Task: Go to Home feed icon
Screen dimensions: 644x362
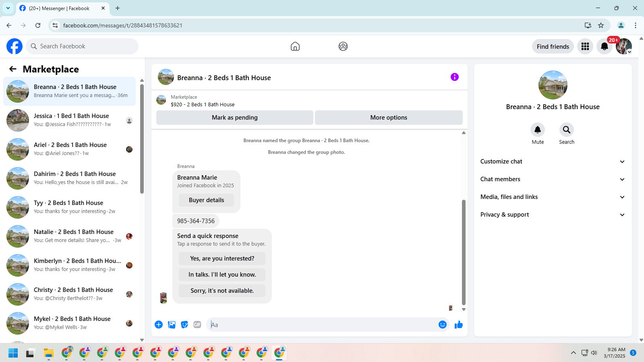Action: coord(295,46)
